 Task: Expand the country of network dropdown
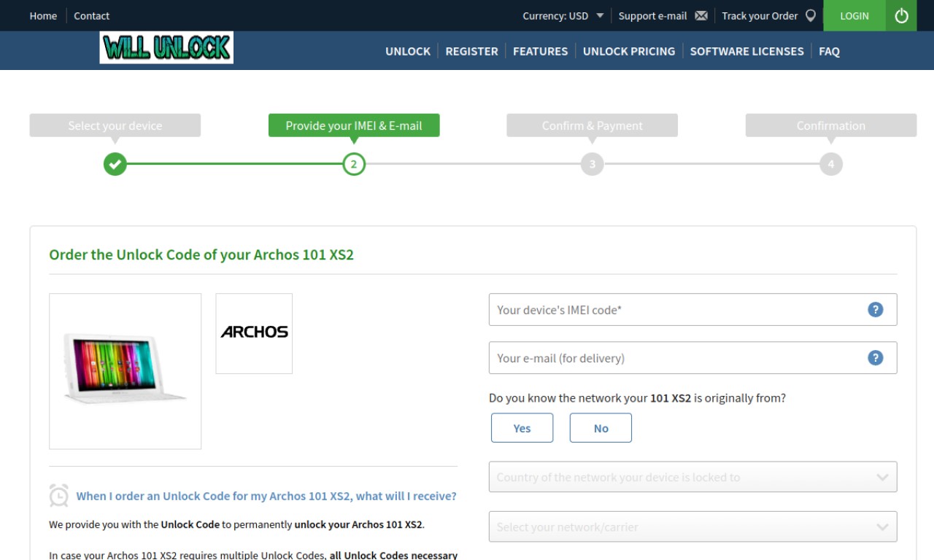click(x=692, y=477)
